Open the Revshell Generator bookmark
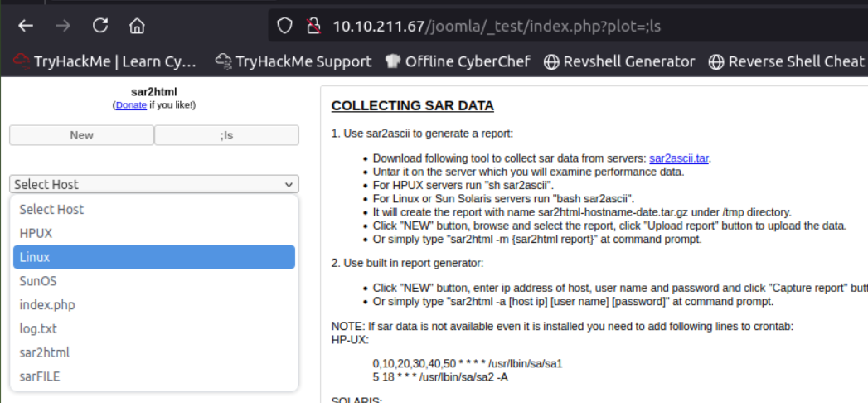 [x=619, y=61]
